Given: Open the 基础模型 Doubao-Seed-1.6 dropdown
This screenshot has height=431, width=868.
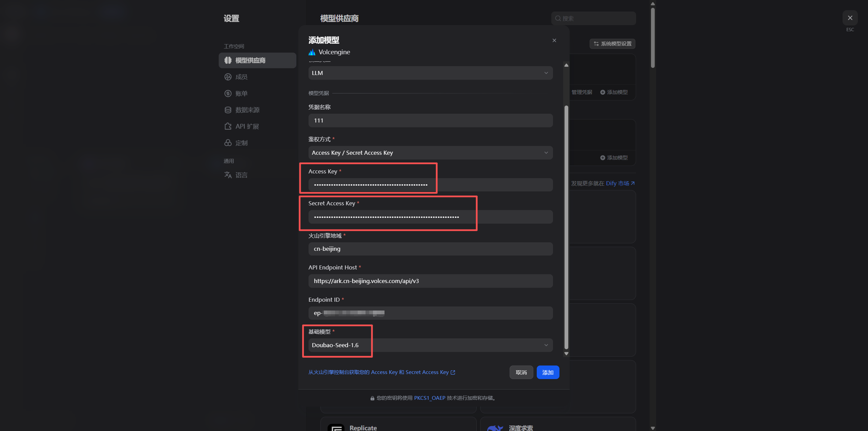Looking at the screenshot, I should pos(430,345).
